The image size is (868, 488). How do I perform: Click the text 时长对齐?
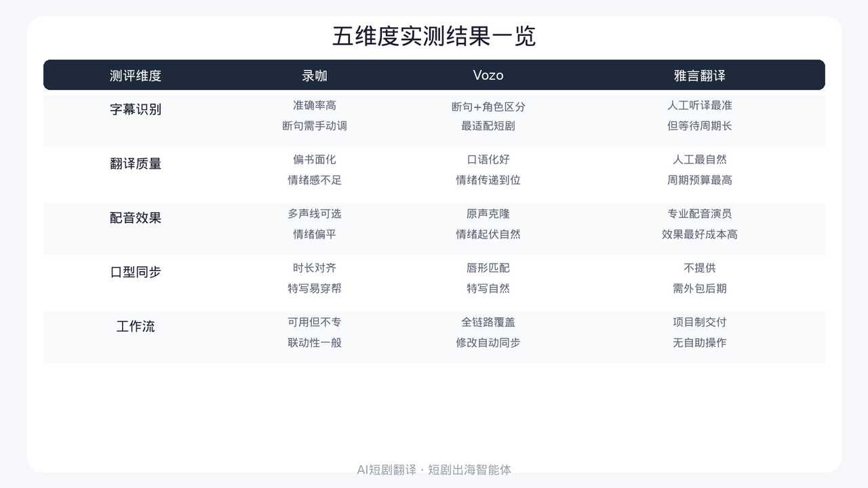pos(315,268)
